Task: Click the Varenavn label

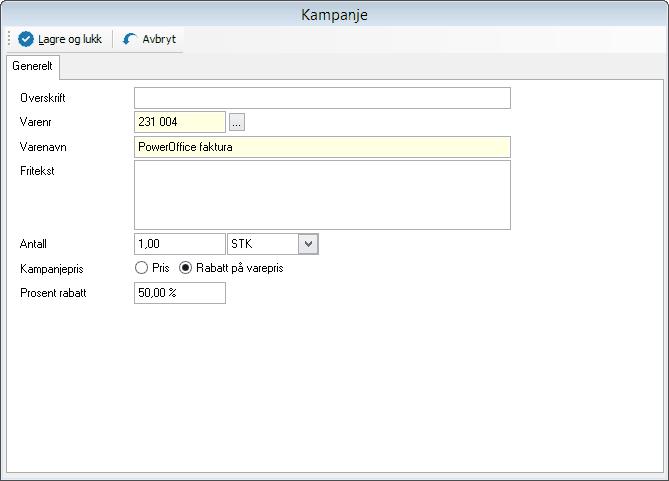Action: 43,147
